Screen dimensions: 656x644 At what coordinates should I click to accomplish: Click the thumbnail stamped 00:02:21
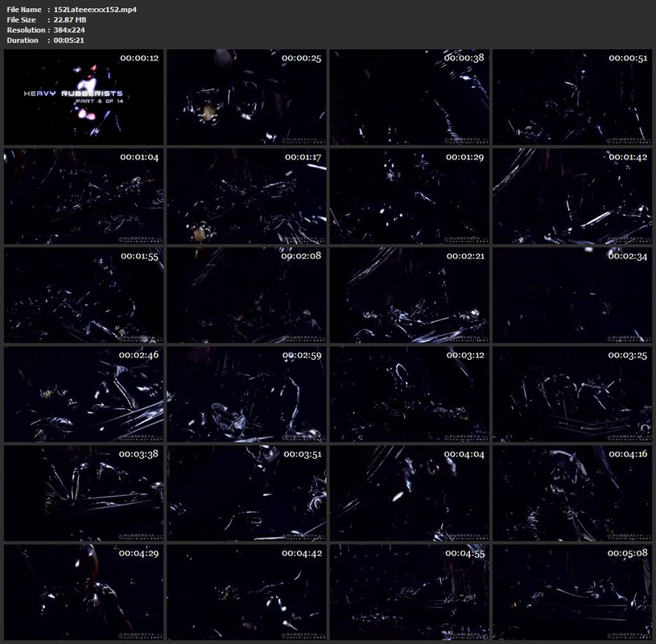pos(409,295)
